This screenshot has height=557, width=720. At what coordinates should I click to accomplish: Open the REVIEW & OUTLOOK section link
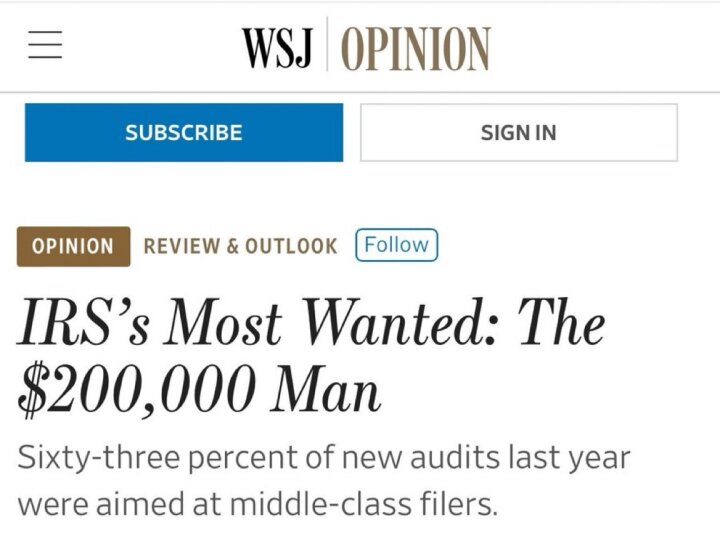coord(240,246)
